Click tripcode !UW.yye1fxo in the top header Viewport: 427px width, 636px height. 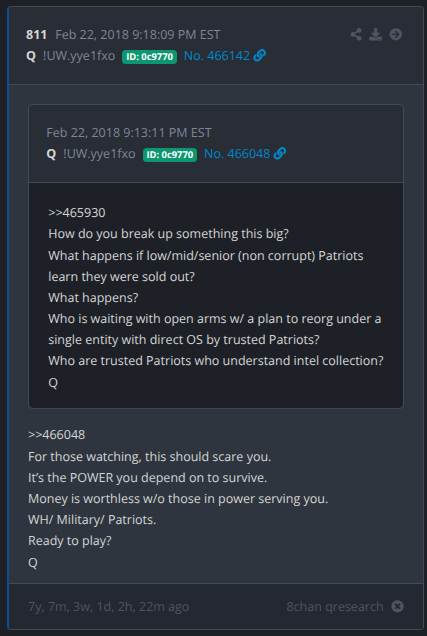[79, 56]
